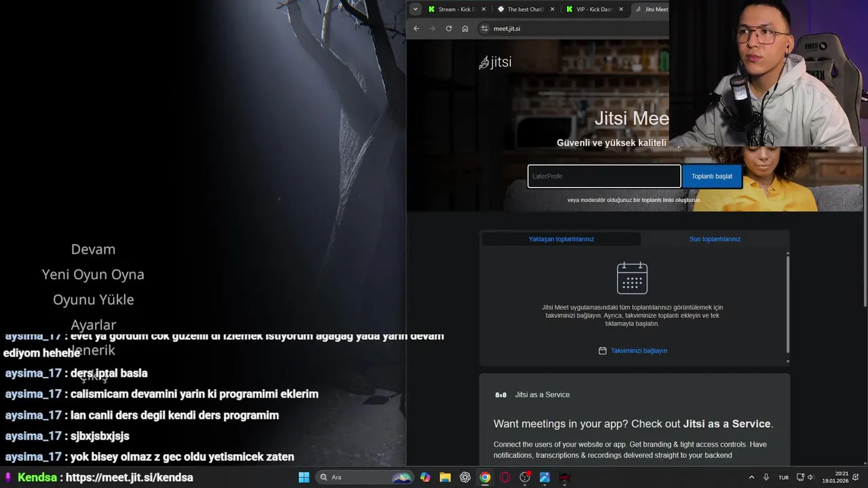Image resolution: width=868 pixels, height=488 pixels.
Task: Select the 'Yaklaşan toplantılarınız' tab
Action: pos(561,239)
